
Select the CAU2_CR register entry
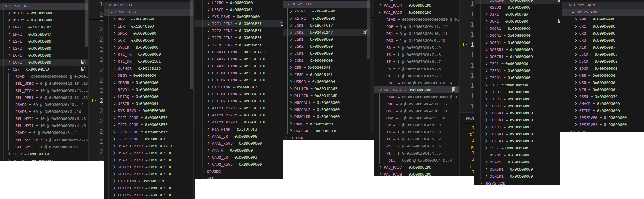tap(234, 157)
